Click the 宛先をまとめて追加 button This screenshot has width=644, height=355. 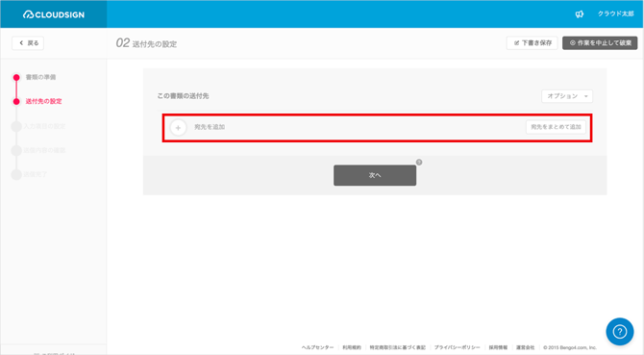coord(556,127)
